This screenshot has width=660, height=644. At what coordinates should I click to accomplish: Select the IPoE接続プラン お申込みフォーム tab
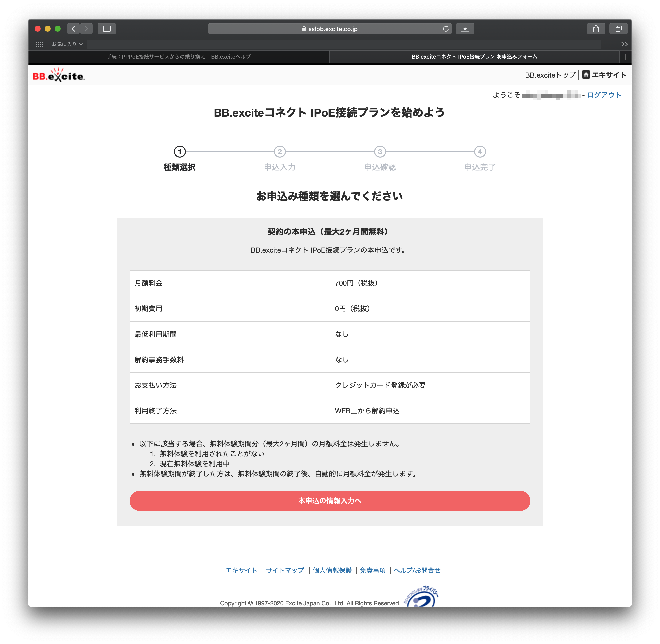474,57
